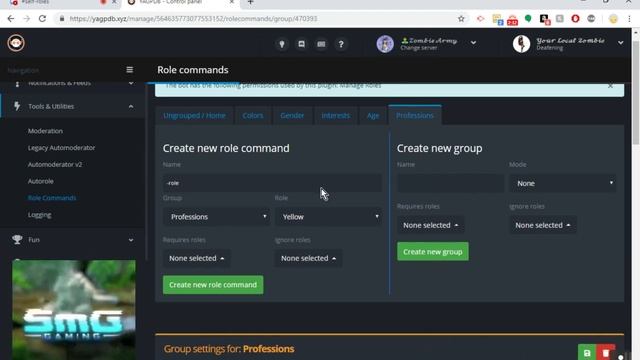Open the chat bubble icon in header

tap(302, 44)
